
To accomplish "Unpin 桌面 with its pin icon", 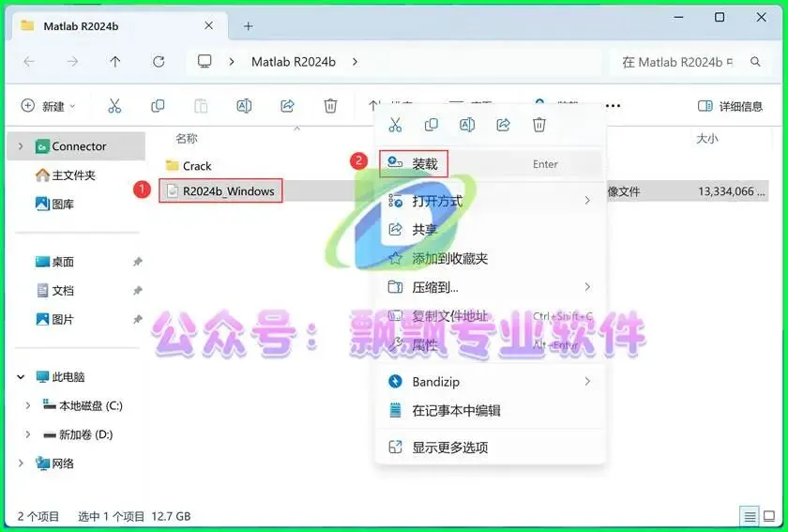I will pos(137,262).
